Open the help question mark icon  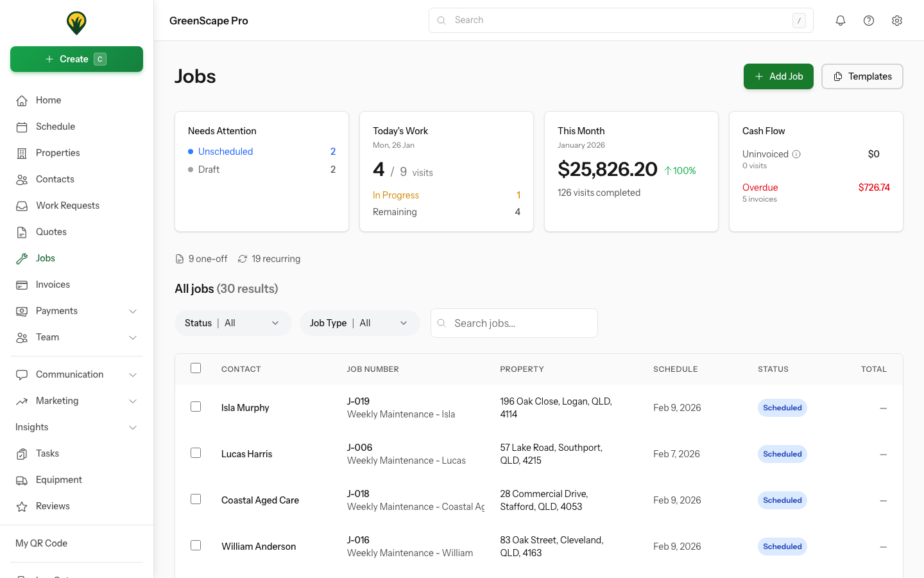[x=869, y=20]
